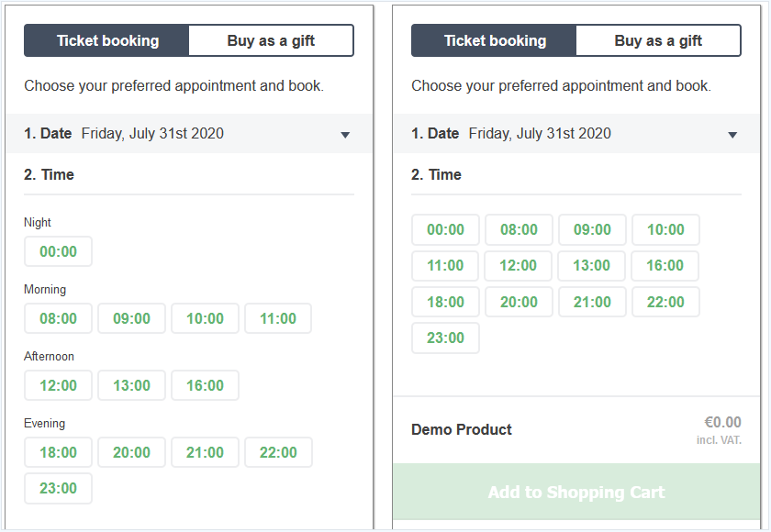Switch to Buy as a gift tab in right panel
This screenshot has height=532, width=771.
pyautogui.click(x=658, y=40)
